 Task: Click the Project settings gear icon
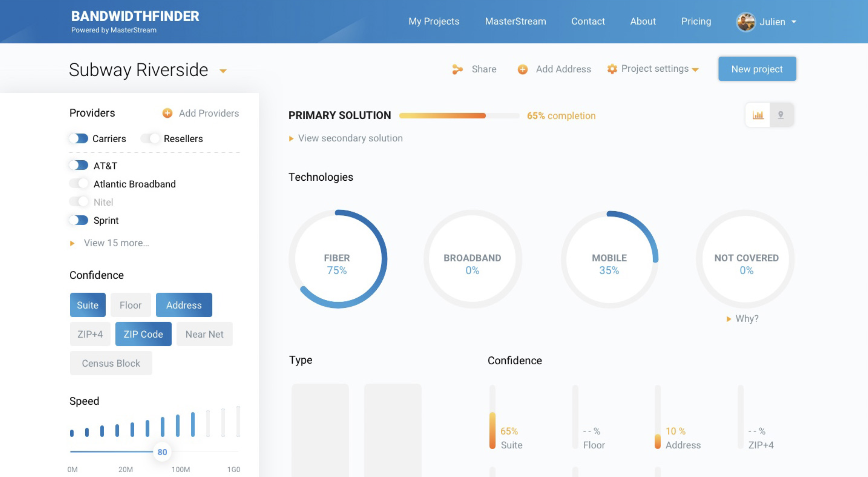pyautogui.click(x=612, y=69)
